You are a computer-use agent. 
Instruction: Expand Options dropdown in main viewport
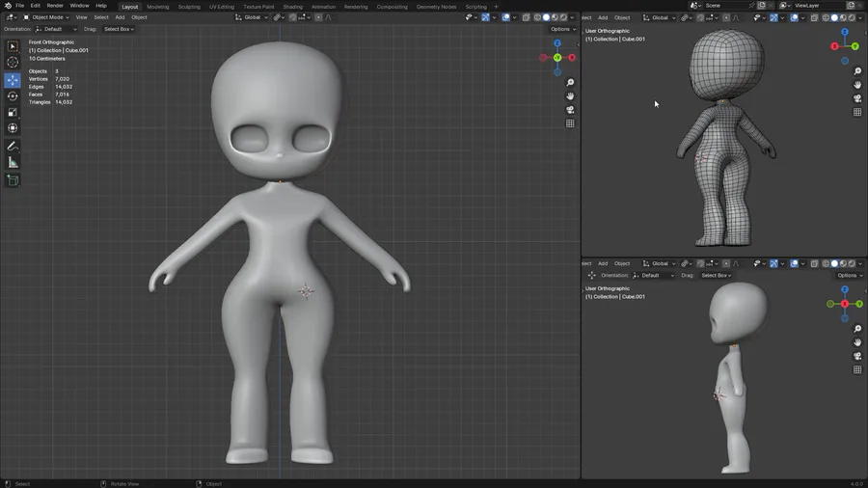[563, 29]
